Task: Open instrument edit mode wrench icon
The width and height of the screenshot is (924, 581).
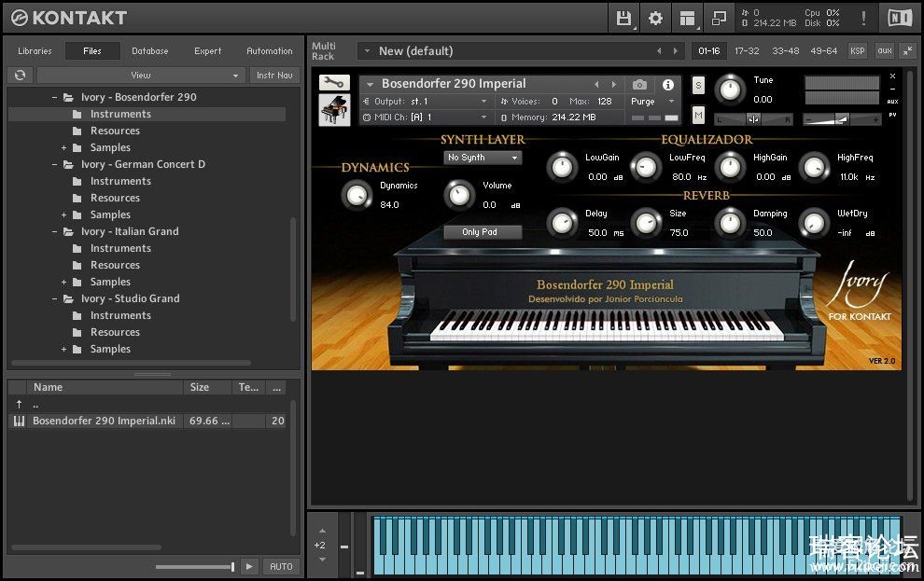Action: pos(334,83)
